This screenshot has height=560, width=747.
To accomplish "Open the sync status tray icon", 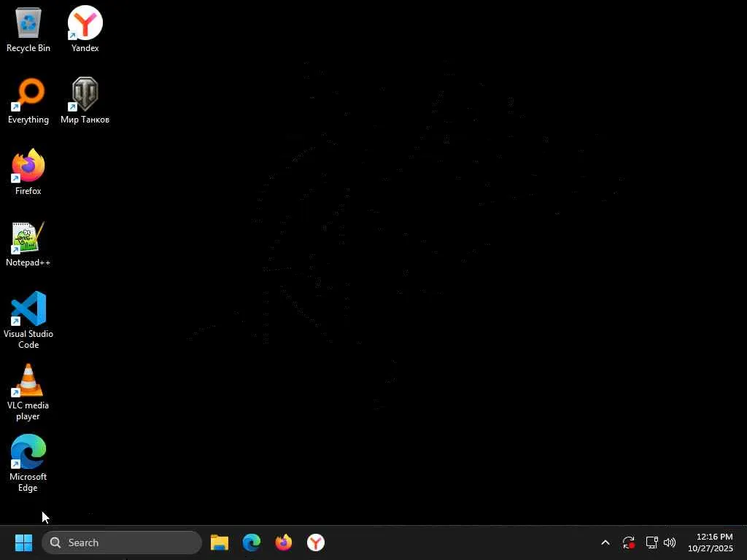I will pyautogui.click(x=628, y=542).
